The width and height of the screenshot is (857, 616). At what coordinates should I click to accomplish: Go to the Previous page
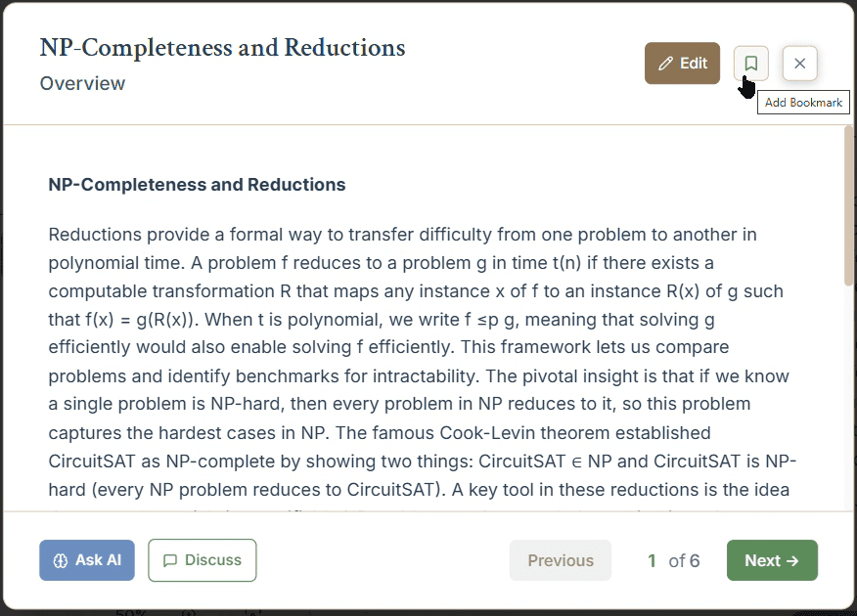coord(561,560)
